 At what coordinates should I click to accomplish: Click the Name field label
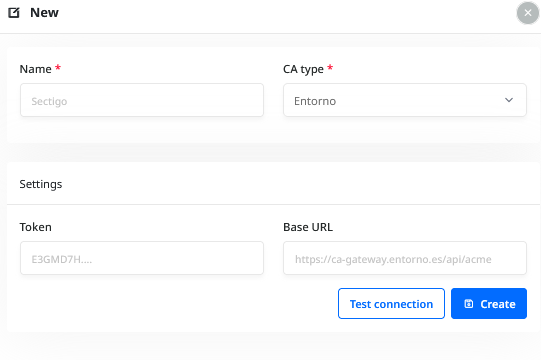[x=36, y=69]
